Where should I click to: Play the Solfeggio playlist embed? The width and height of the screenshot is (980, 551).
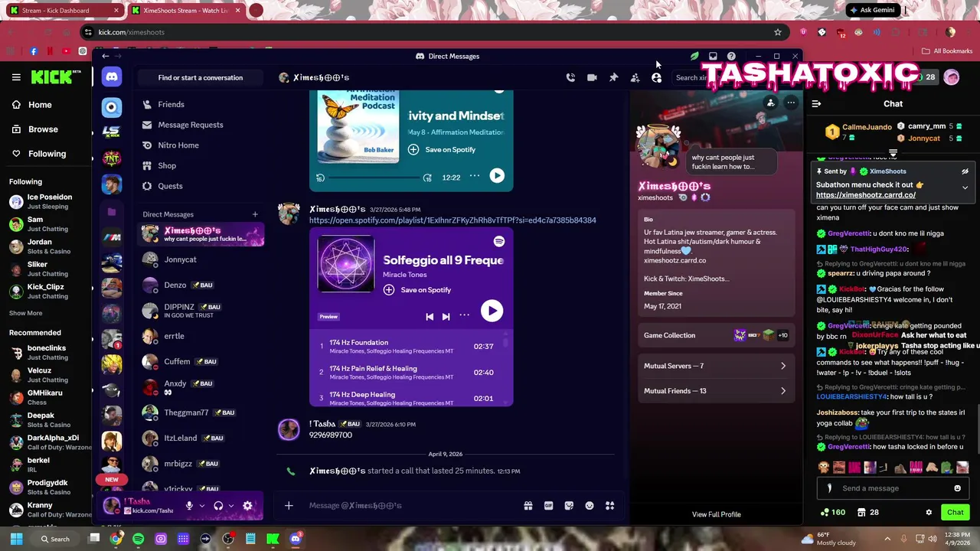click(x=492, y=310)
